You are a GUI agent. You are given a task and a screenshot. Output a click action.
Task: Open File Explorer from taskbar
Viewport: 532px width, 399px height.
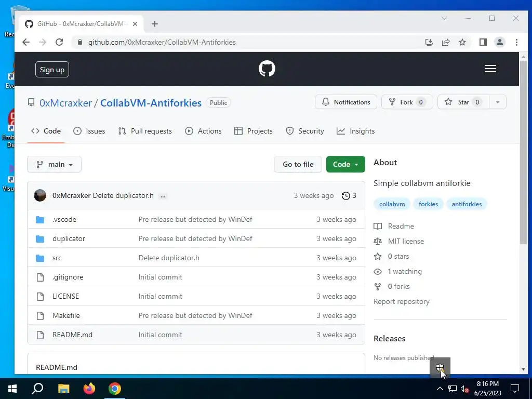coord(63,389)
